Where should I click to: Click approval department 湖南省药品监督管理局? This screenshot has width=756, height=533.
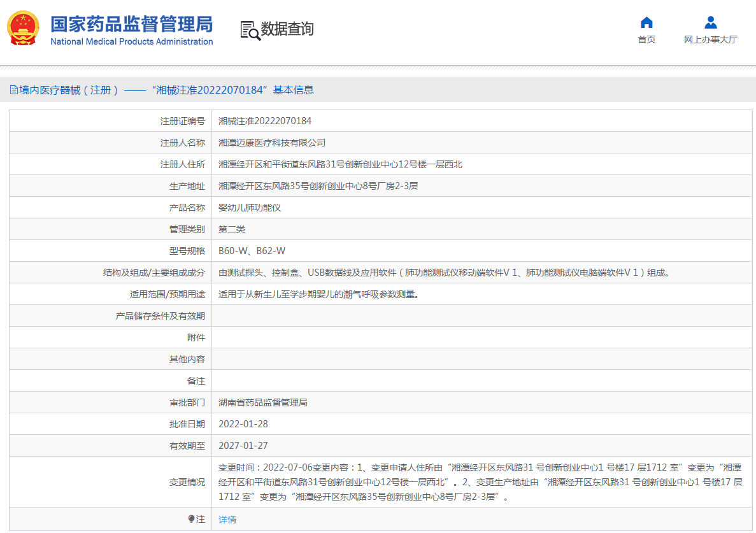(x=263, y=402)
